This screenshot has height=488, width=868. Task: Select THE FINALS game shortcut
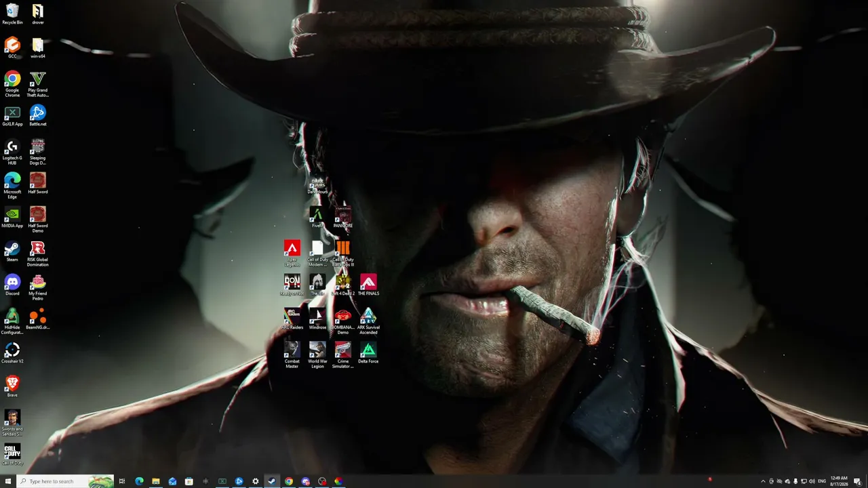[x=368, y=285]
